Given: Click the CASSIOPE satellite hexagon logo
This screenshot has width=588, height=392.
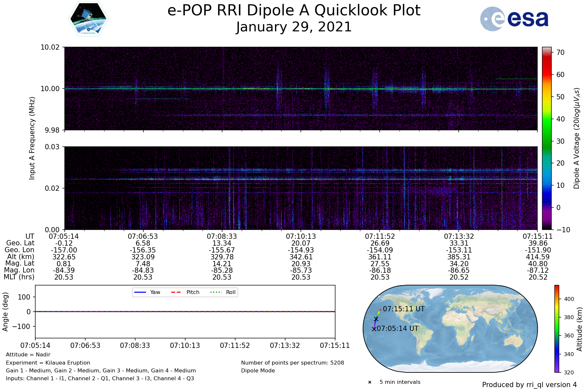Looking at the screenshot, I should pyautogui.click(x=88, y=19).
